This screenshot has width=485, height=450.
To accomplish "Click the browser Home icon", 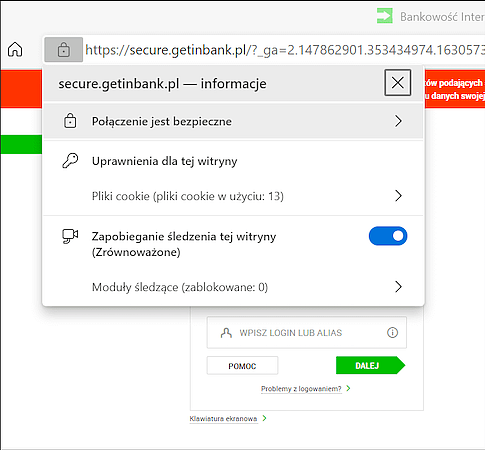I will pos(15,50).
